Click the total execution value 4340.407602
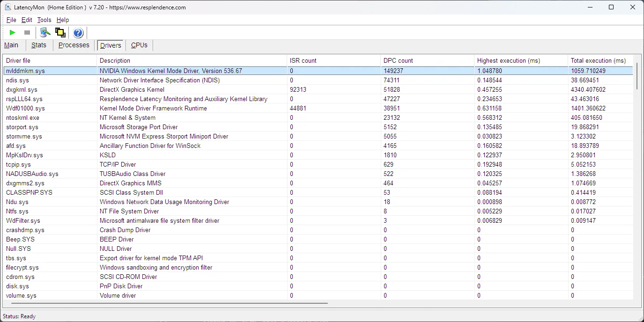 point(588,89)
